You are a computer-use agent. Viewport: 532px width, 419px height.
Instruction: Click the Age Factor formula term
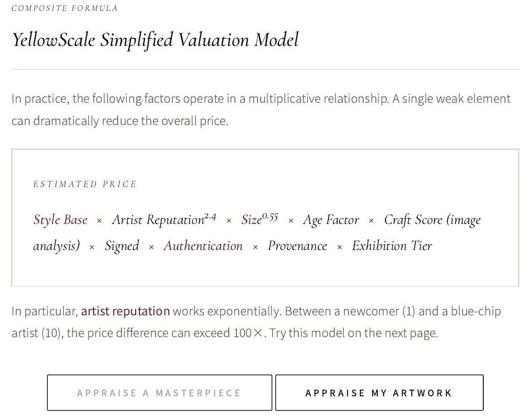pos(331,220)
